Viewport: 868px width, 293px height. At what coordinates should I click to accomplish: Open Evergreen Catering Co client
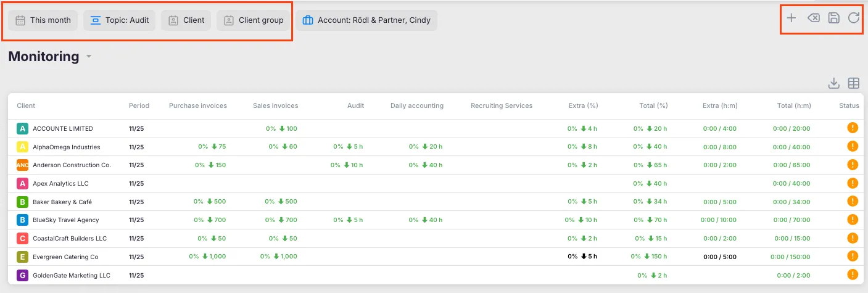point(65,257)
